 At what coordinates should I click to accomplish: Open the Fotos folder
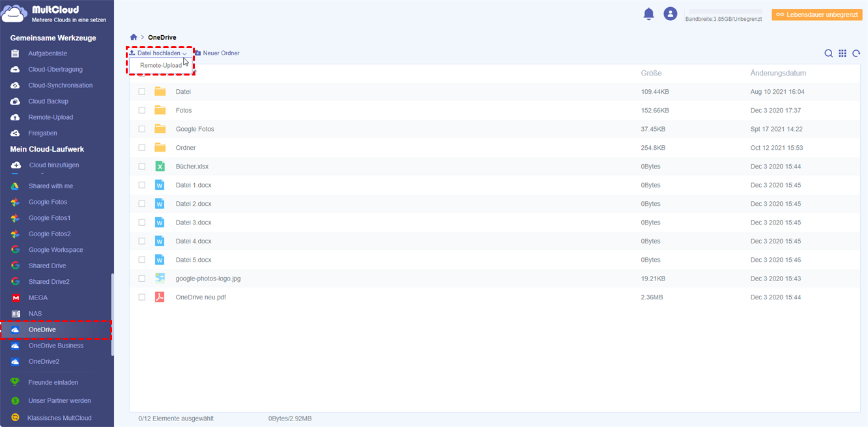click(184, 111)
